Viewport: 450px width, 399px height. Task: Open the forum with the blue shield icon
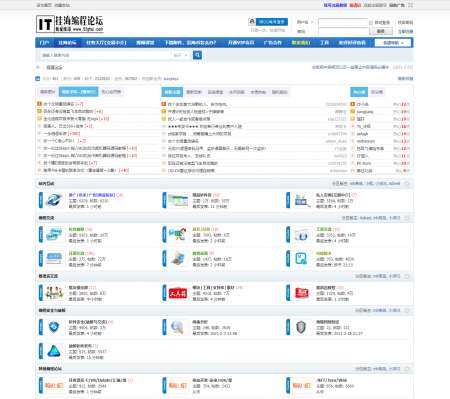[x=54, y=327]
